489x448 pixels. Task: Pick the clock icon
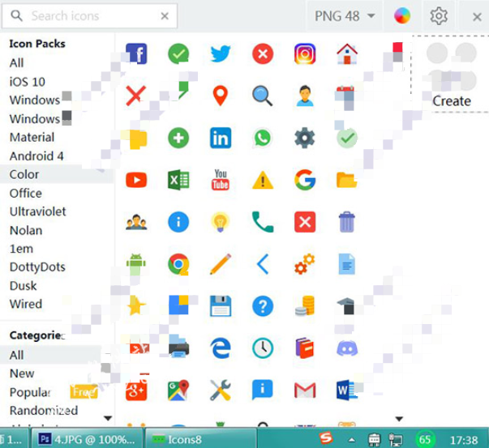coord(263,348)
